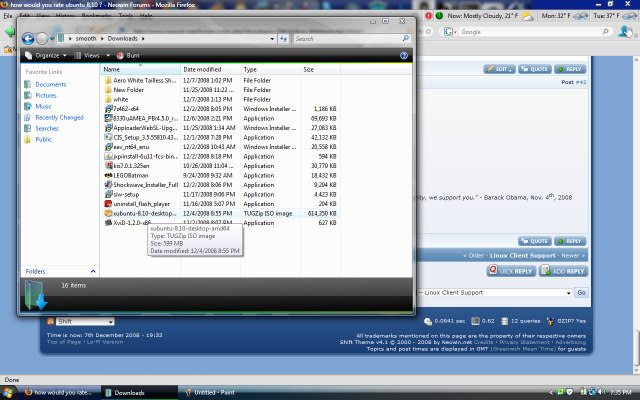Switch to Firefox taskbar button
Screen dimensions: 640x400
click(x=60, y=393)
